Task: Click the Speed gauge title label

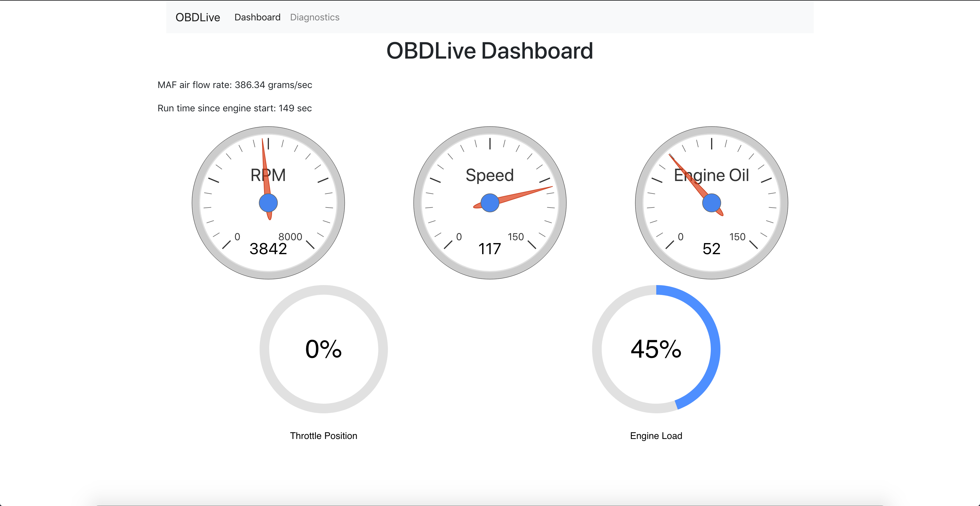Action: [x=490, y=175]
